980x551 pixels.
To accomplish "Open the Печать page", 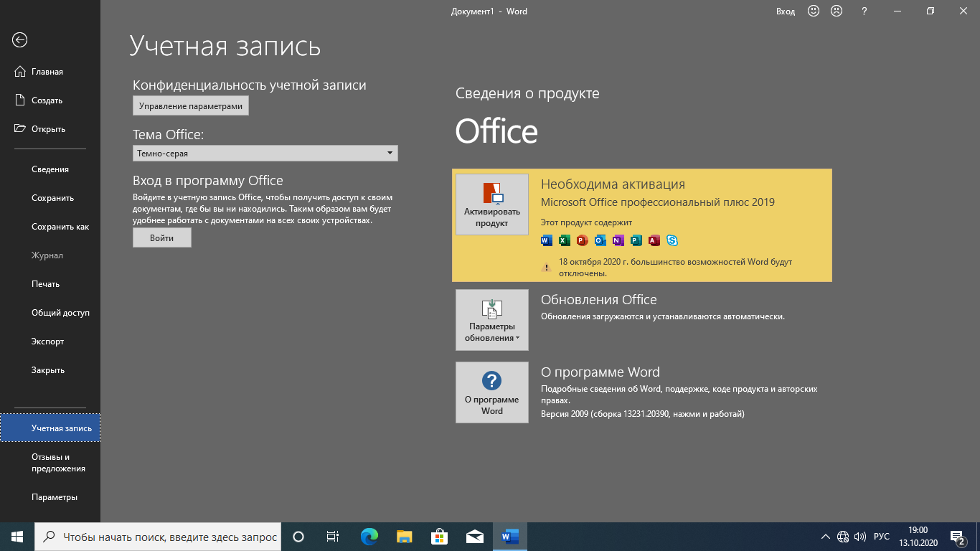I will tap(50, 284).
